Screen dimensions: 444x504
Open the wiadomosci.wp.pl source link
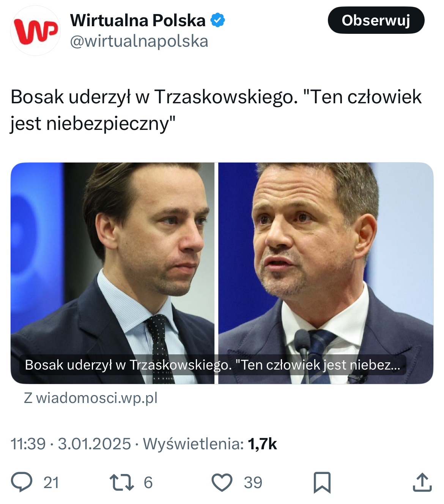pos(91,398)
